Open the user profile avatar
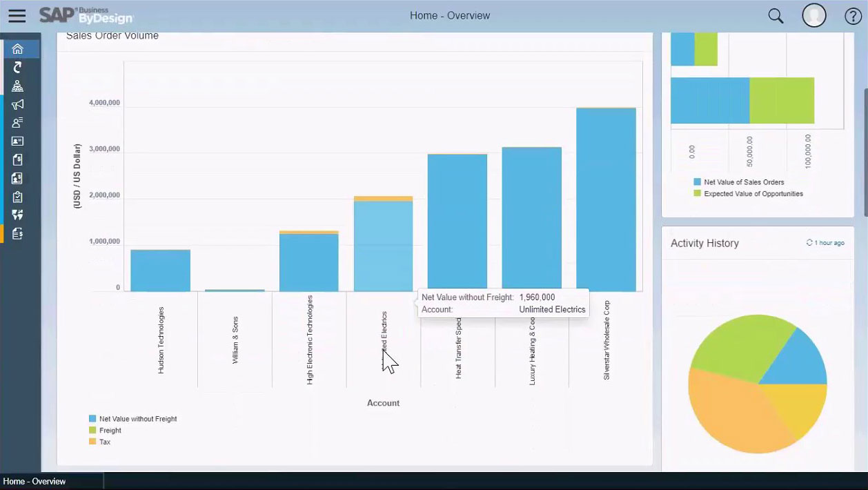This screenshot has height=490, width=868. click(814, 15)
